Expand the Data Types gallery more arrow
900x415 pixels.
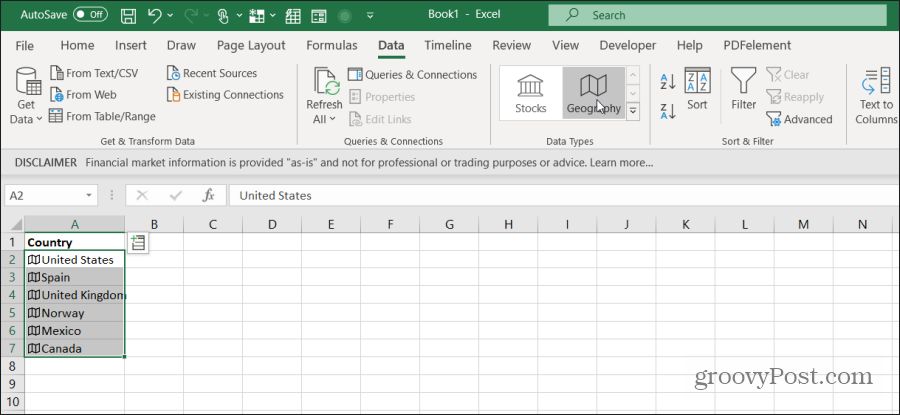pyautogui.click(x=633, y=113)
